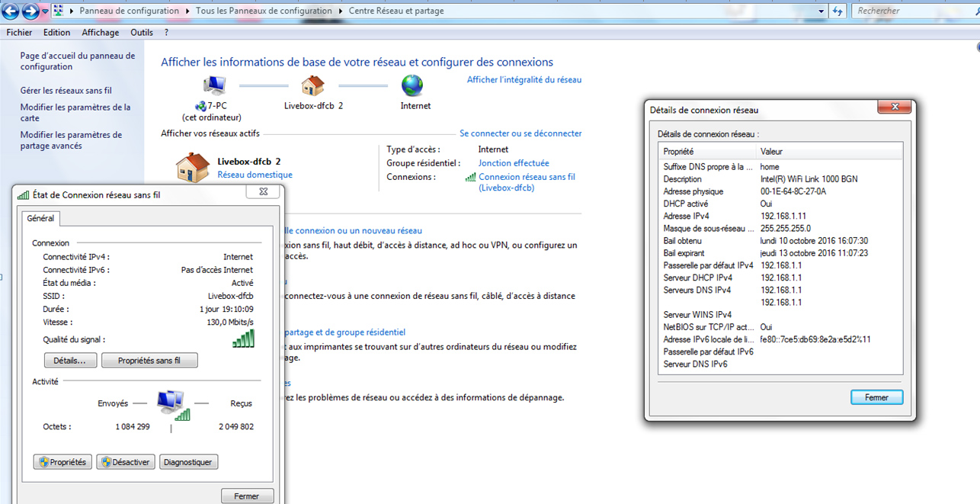Click the refresh icon beside address bar
Screen dimensions: 980x504
point(838,11)
